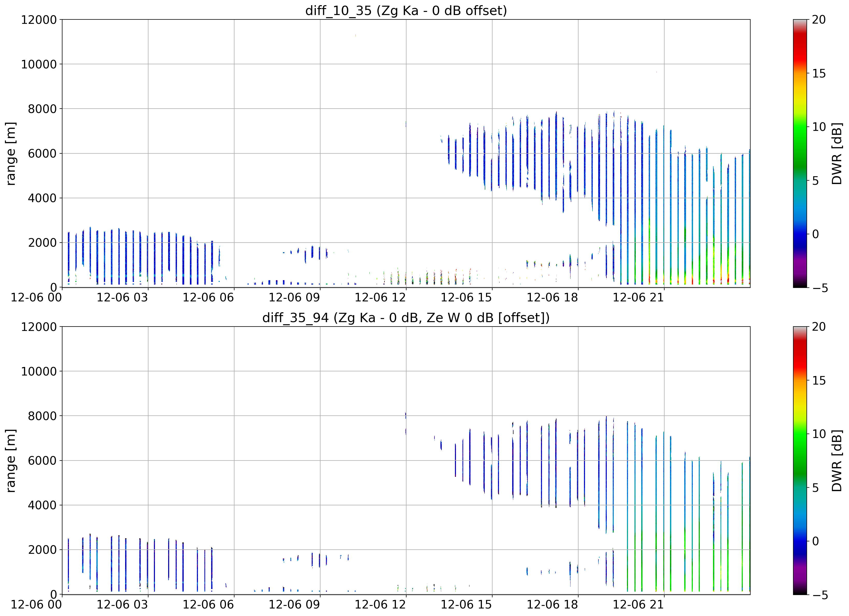Click the DWR colorbar beside the diff_10_35 plot

[800, 153]
